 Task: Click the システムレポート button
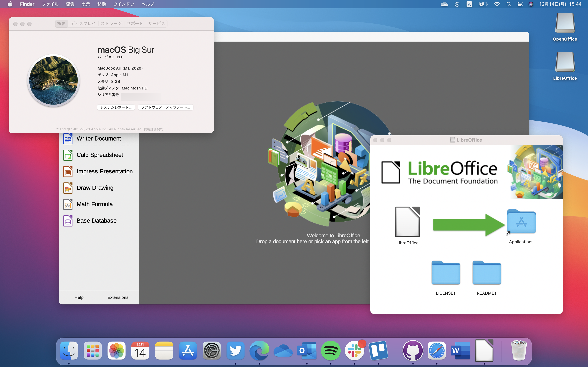116,107
